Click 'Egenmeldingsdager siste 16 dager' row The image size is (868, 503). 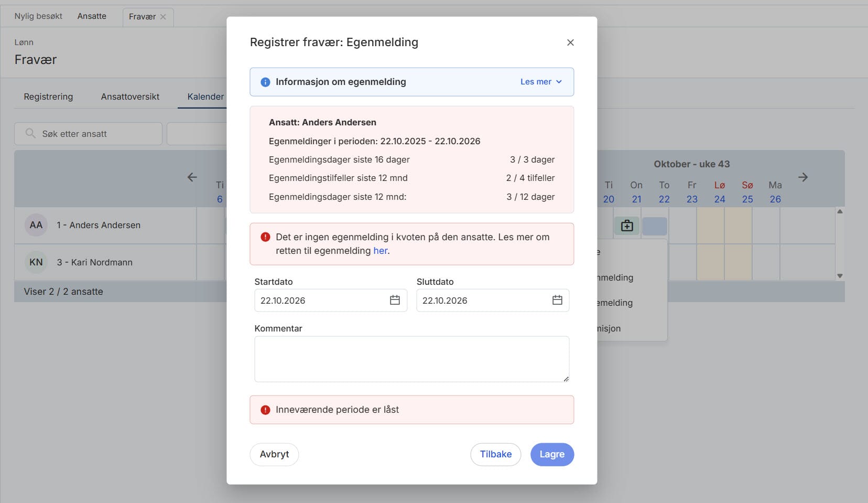[411, 159]
